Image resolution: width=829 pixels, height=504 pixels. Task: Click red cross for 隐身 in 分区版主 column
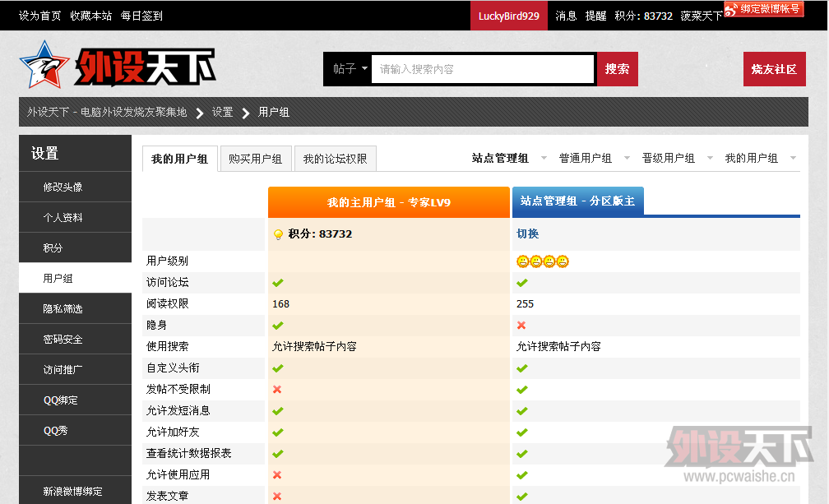(x=521, y=326)
